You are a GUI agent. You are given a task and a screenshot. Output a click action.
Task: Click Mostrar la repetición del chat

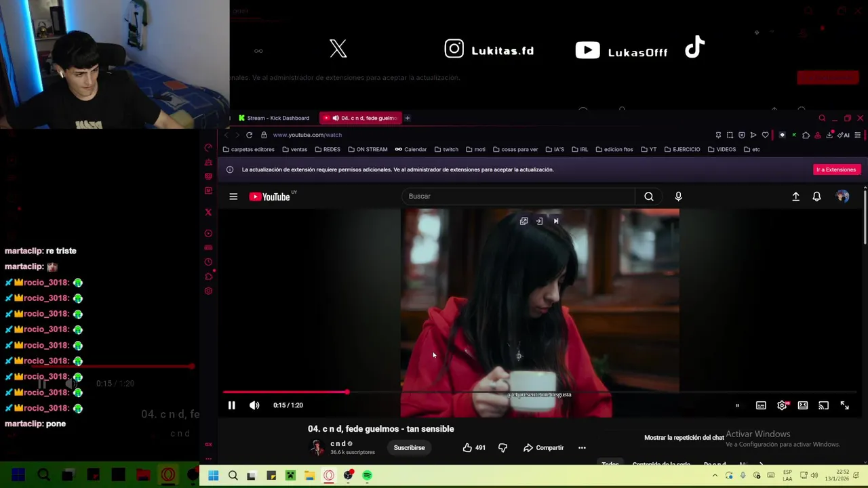point(684,438)
